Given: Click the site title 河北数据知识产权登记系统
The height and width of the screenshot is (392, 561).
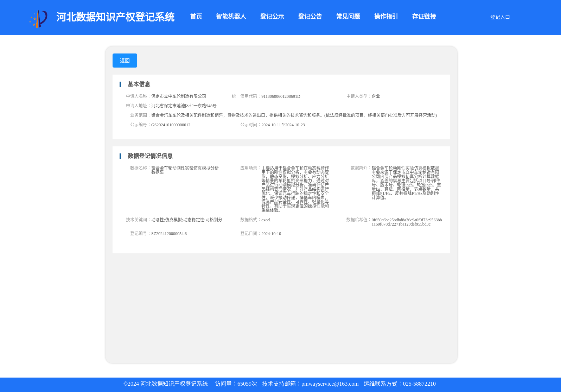Looking at the screenshot, I should point(115,17).
